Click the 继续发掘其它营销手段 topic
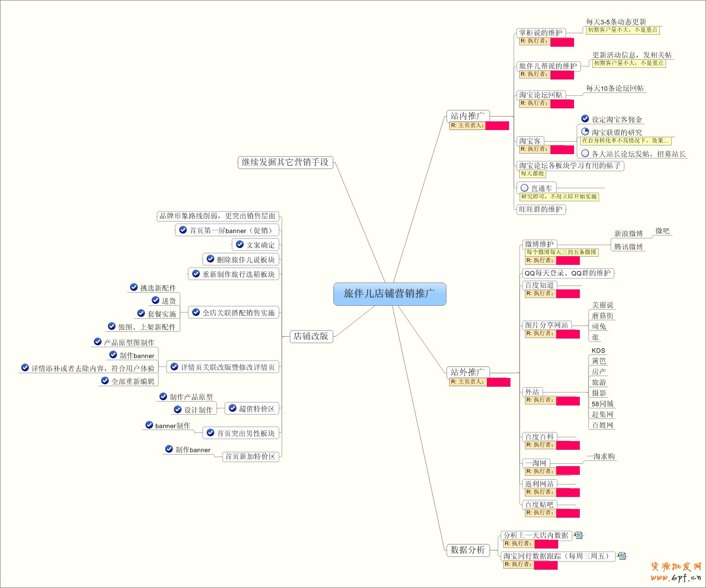Image resolution: width=706 pixels, height=588 pixels. click(285, 162)
